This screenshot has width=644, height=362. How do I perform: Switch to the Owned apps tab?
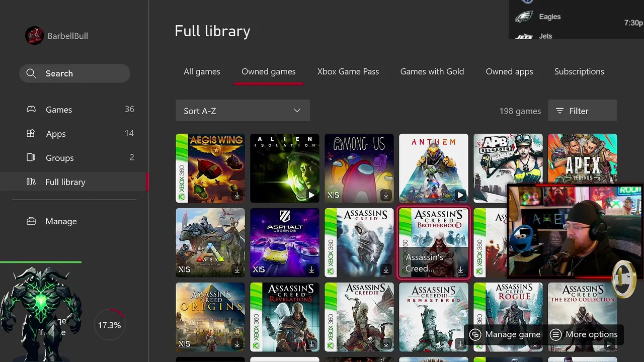(509, 71)
